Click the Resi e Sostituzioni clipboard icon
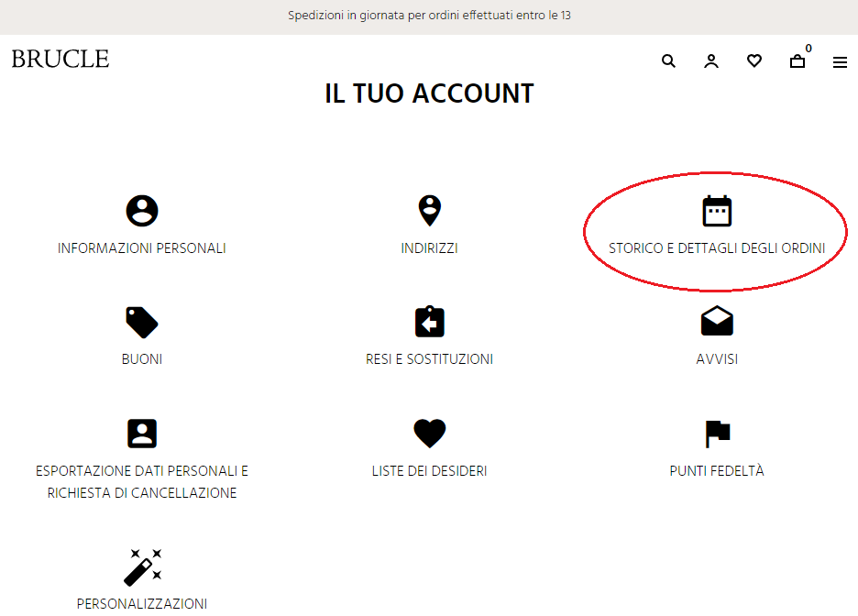Viewport: 858px width, 616px height. point(429,322)
